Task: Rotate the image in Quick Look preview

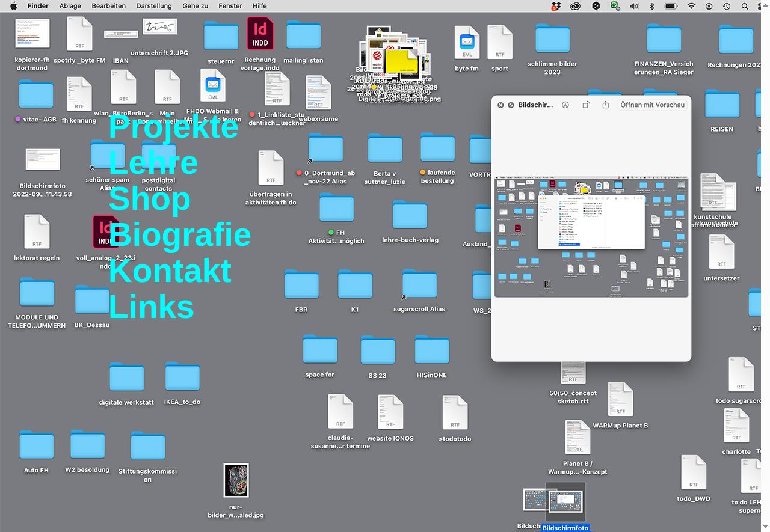Action: click(x=585, y=105)
